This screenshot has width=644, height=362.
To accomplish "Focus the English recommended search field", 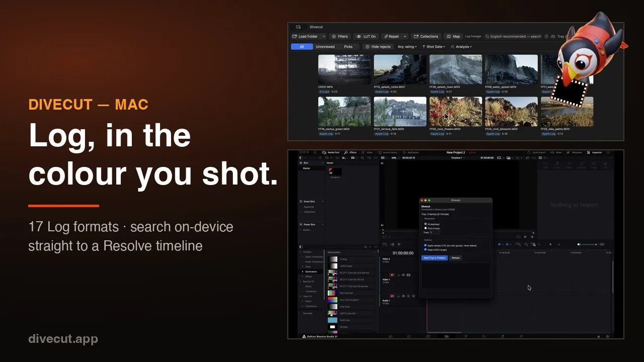I will click(x=514, y=36).
